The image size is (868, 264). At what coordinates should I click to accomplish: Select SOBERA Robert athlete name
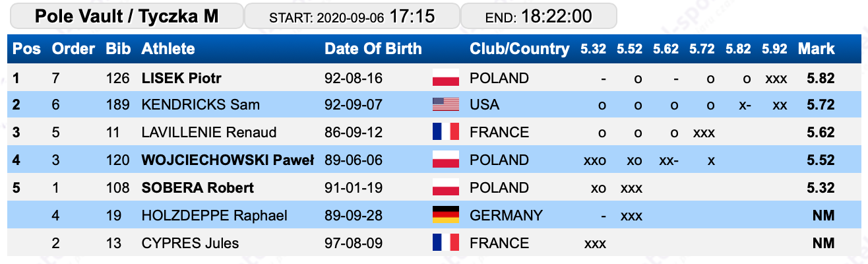pos(198,188)
